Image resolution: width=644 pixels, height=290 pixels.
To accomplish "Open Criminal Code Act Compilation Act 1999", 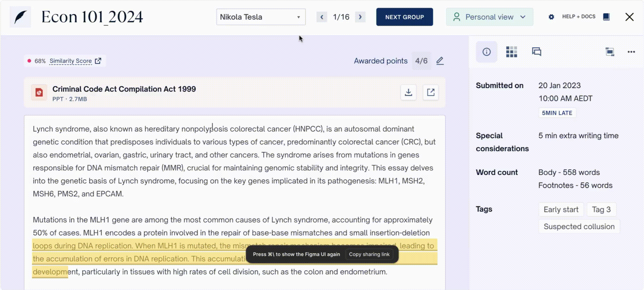I will (124, 89).
